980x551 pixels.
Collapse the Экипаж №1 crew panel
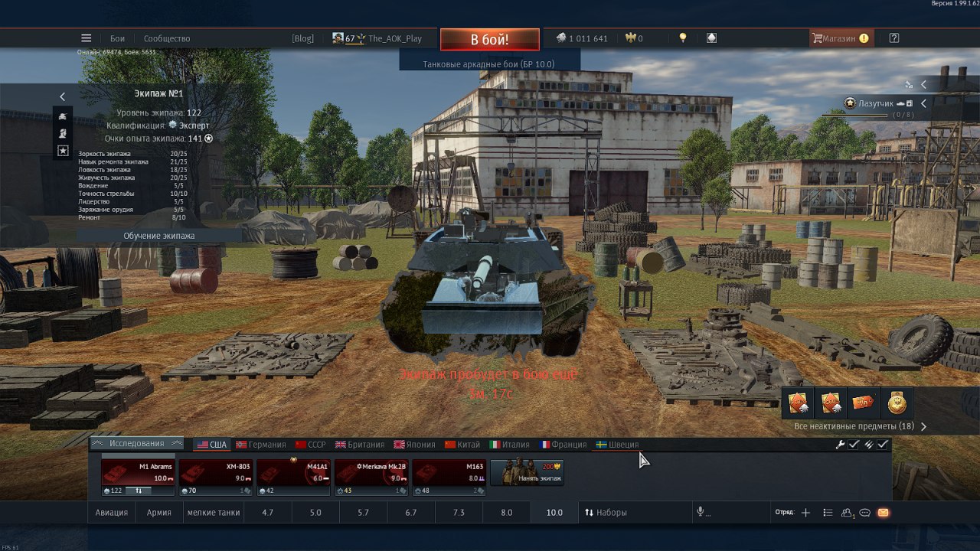coord(63,96)
